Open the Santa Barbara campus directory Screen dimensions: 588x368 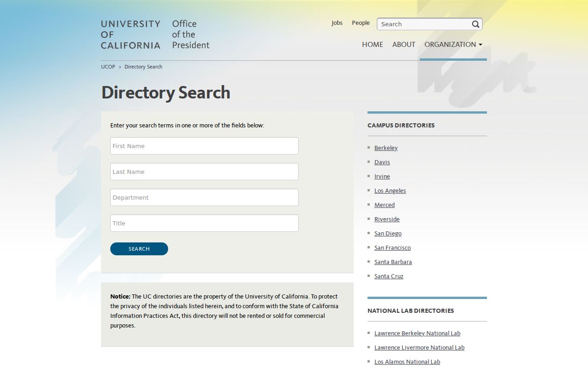(x=393, y=262)
